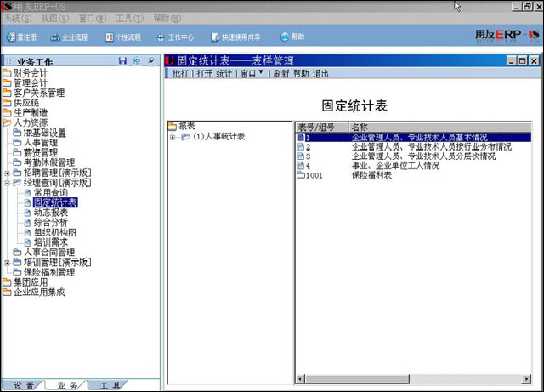Click the 统计 statistics button

[x=224, y=73]
